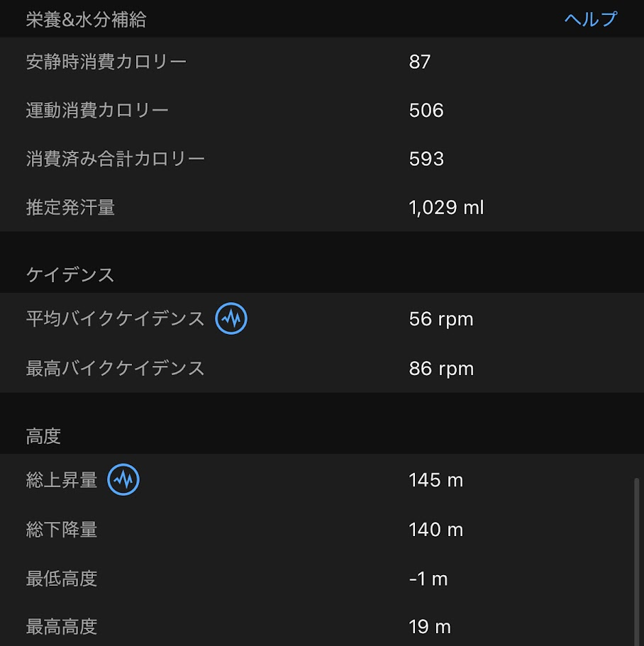Select the 最高バイクケイデンス label
Image resolution: width=644 pixels, height=646 pixels.
[x=115, y=369]
